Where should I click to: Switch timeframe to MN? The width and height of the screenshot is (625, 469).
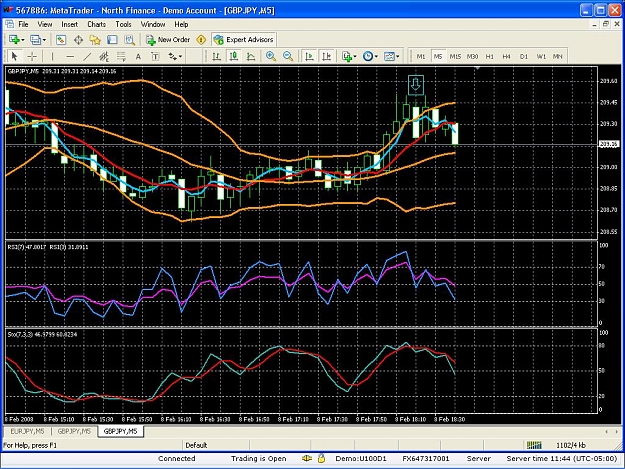[558, 56]
